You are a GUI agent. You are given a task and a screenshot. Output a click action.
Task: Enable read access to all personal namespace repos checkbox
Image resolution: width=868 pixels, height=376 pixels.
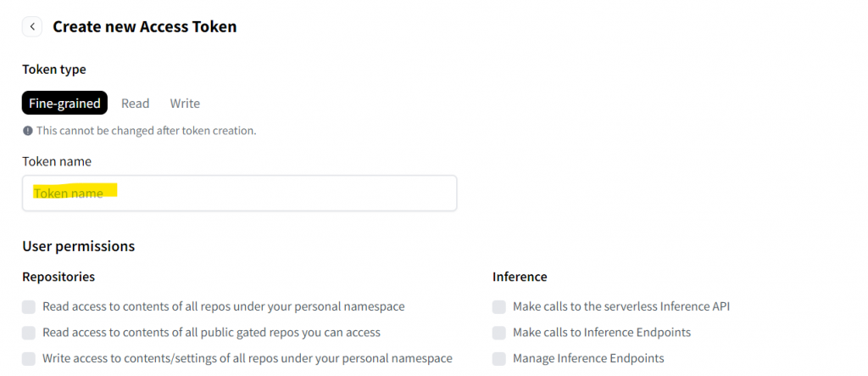(30, 306)
